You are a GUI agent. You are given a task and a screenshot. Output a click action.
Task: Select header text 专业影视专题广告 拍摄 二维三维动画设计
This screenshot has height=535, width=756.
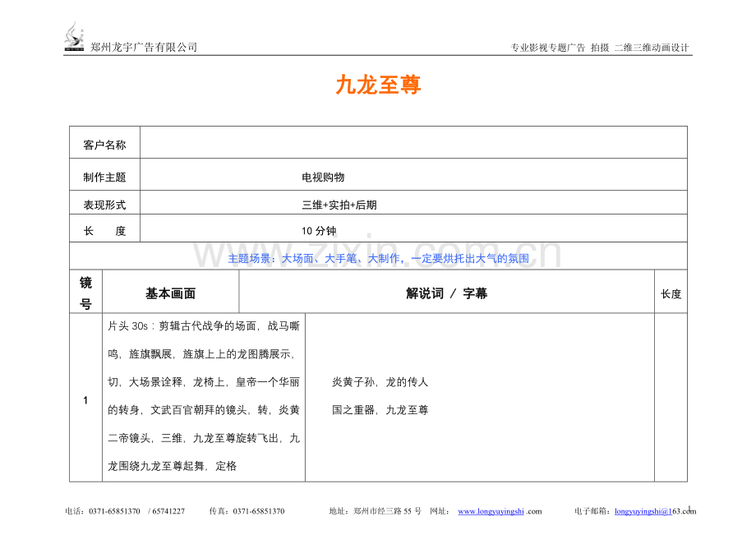(x=600, y=48)
